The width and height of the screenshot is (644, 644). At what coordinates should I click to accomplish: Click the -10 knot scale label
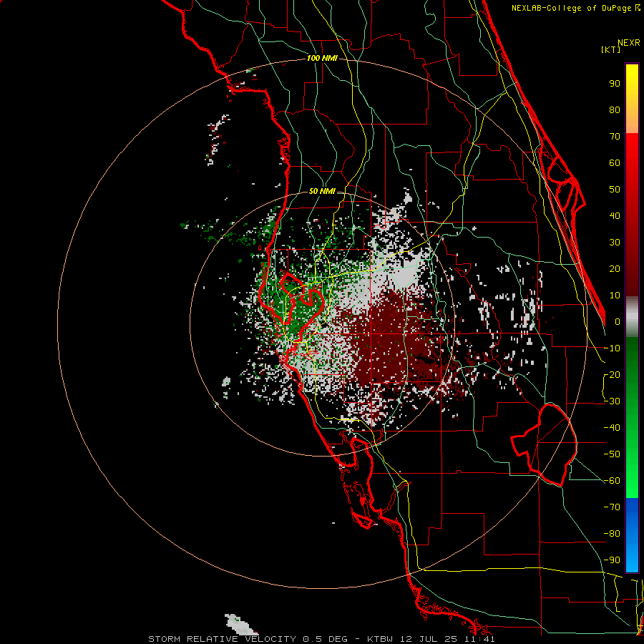pyautogui.click(x=612, y=348)
